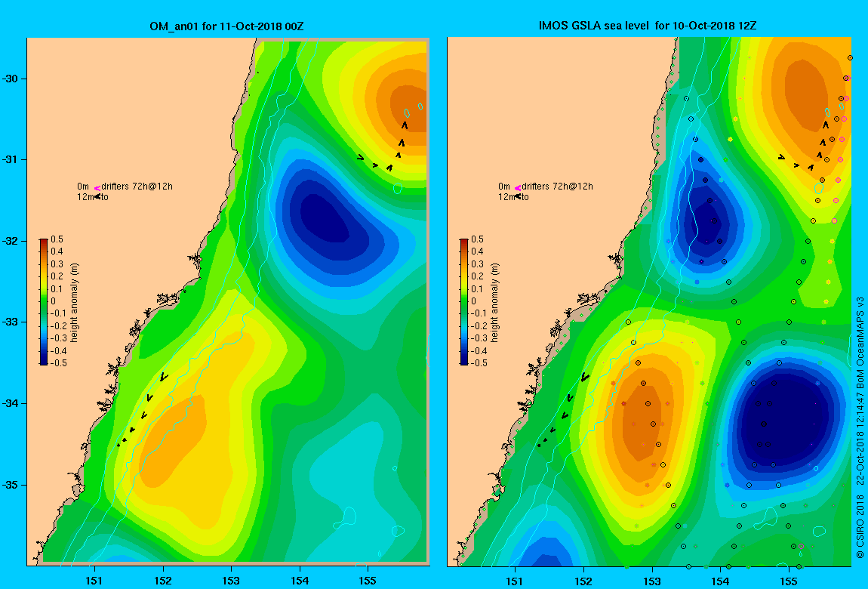Click 'drifters 72h@12h' text in the OM_an01 panel
868x589 pixels.
coord(137,187)
